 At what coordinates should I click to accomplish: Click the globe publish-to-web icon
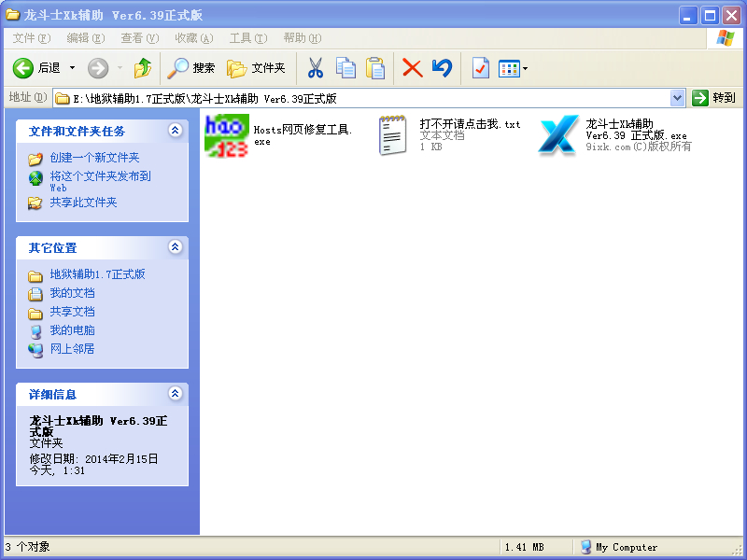point(35,178)
